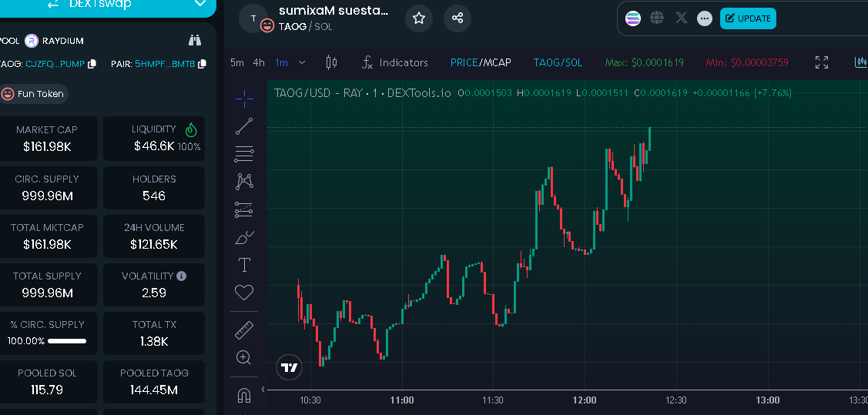Toggle the magnet mode tool

point(244,396)
